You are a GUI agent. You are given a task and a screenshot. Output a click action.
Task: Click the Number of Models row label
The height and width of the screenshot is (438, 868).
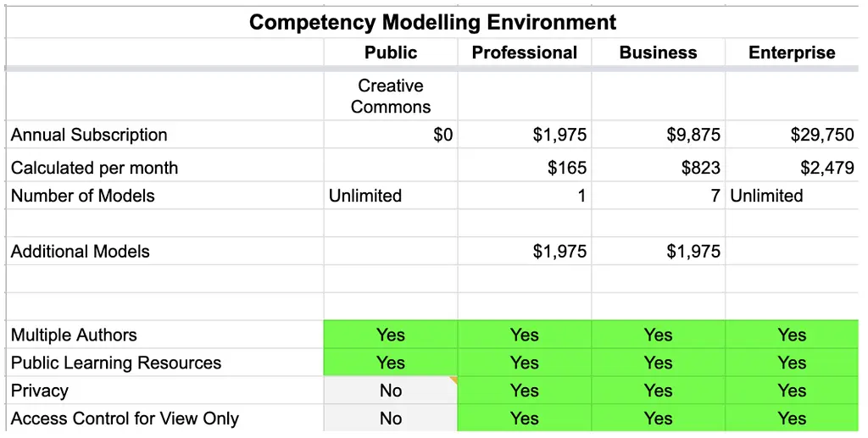[x=82, y=196]
